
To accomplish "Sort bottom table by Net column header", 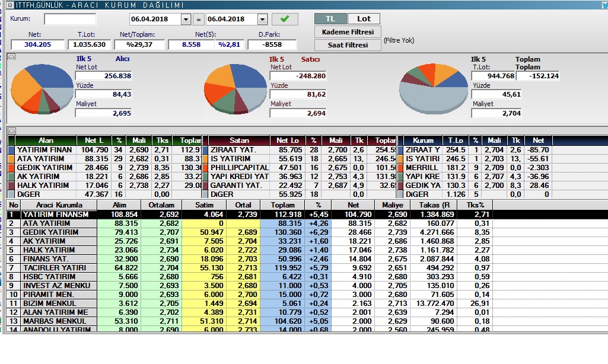I will tap(353, 205).
